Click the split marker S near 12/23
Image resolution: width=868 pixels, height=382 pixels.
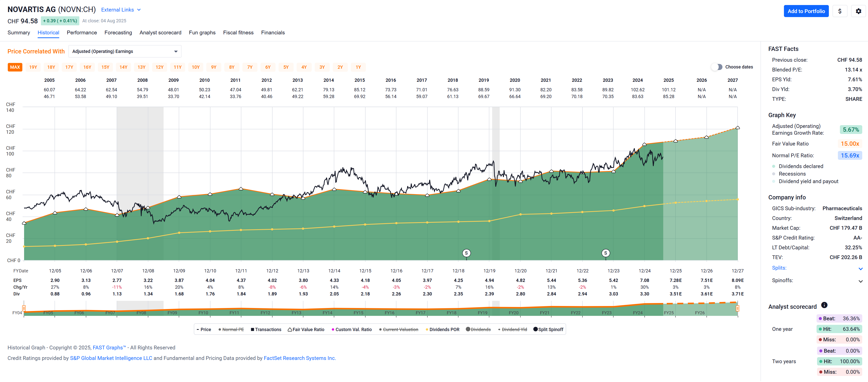tap(606, 253)
